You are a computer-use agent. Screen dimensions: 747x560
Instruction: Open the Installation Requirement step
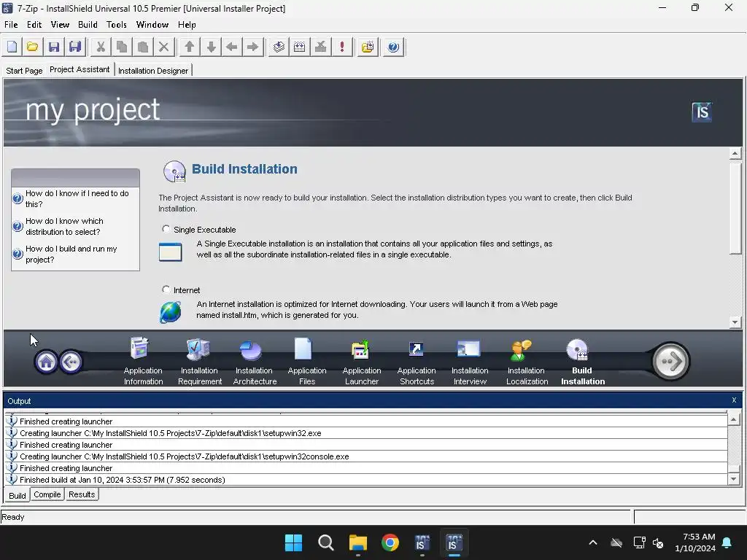pyautogui.click(x=200, y=361)
